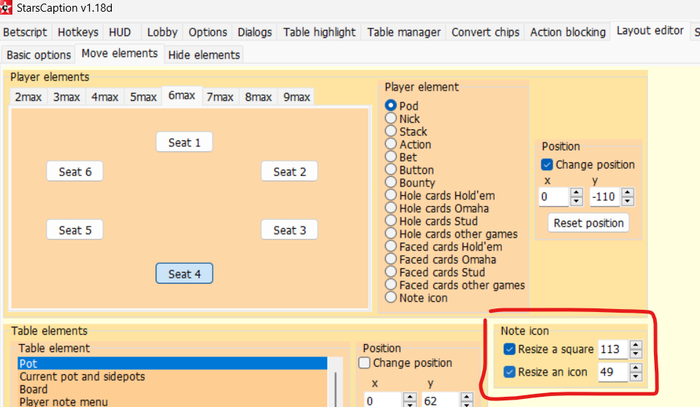The width and height of the screenshot is (700, 407).
Task: Open the Table highlight tab
Action: pyautogui.click(x=319, y=32)
